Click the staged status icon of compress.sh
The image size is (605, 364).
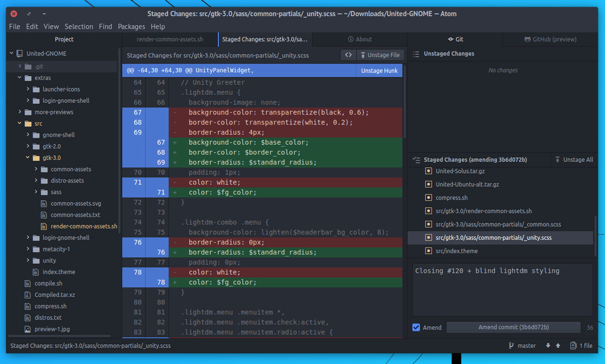(429, 198)
